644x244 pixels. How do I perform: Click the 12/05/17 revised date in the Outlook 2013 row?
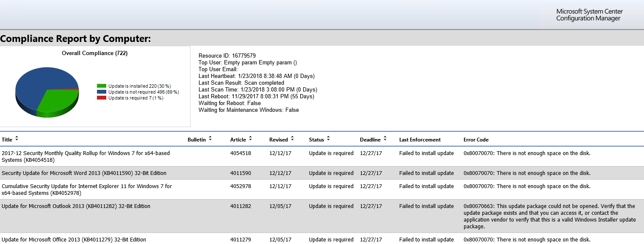280,206
